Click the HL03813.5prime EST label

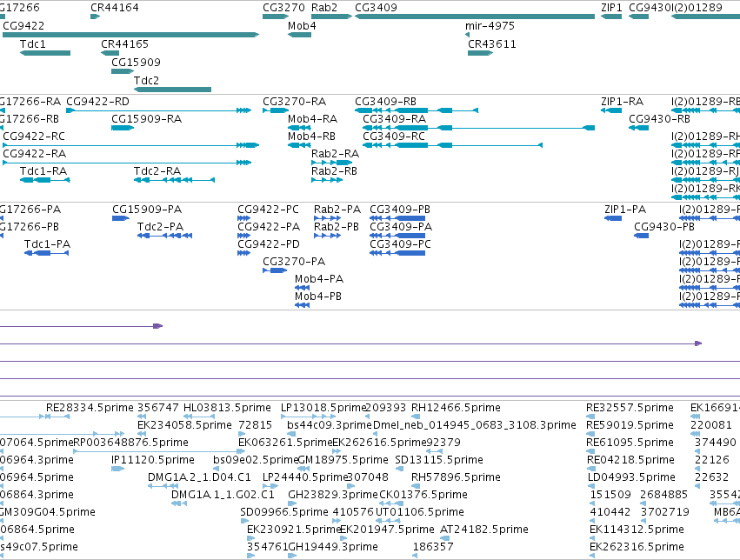point(227,408)
